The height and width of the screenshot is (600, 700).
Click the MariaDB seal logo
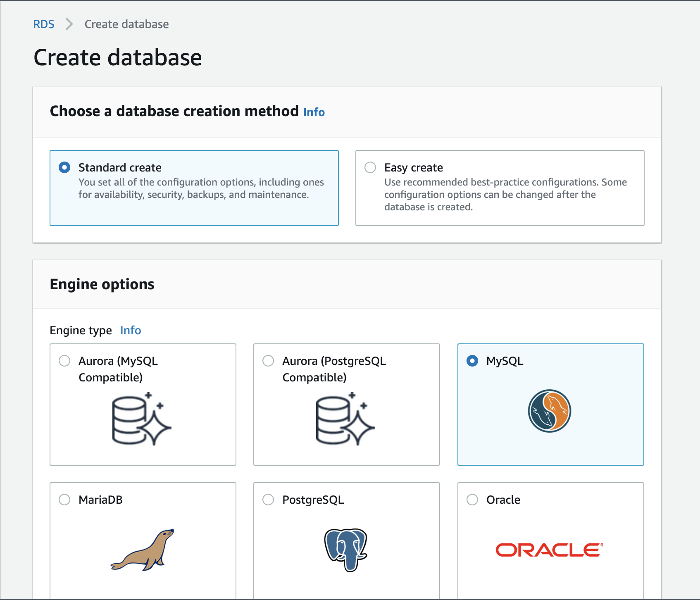143,550
